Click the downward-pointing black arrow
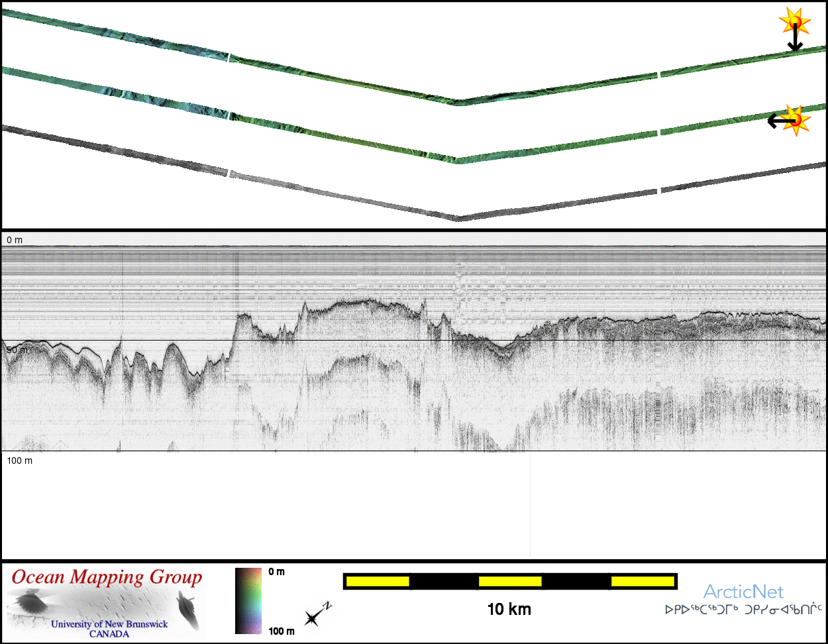This screenshot has height=644, width=828. point(794,41)
